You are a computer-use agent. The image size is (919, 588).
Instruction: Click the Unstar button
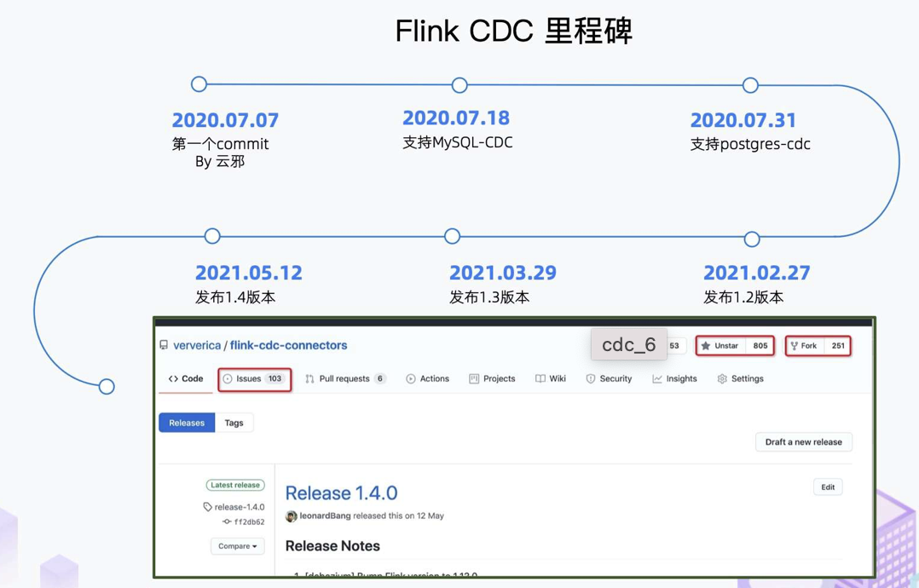[x=720, y=345]
